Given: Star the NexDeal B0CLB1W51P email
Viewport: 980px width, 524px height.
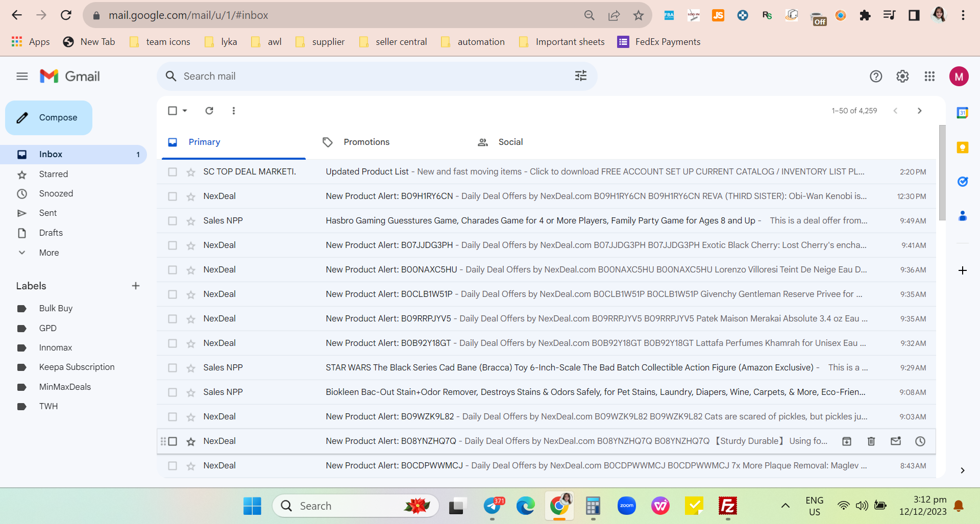Looking at the screenshot, I should click(191, 294).
